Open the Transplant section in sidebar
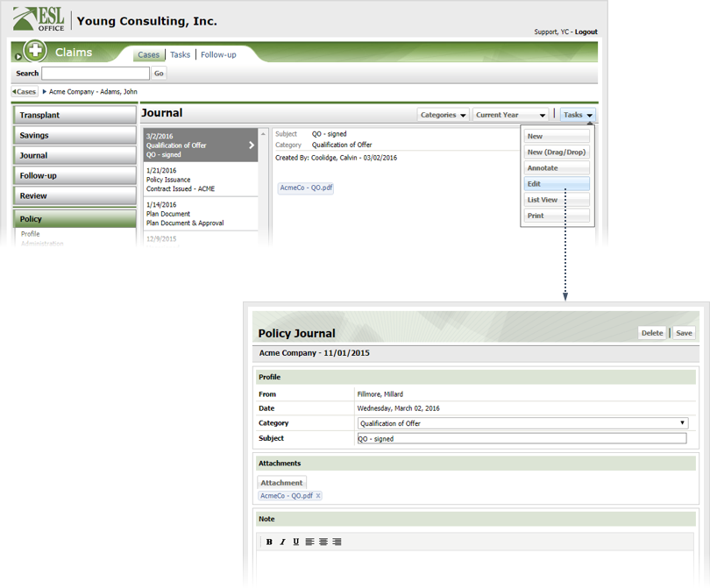This screenshot has height=588, width=710. 75,115
